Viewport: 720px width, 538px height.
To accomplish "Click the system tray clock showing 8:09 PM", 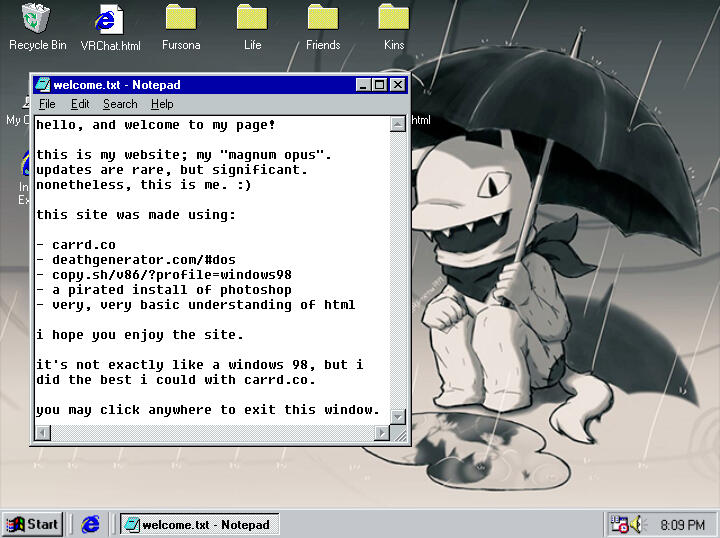I will click(682, 524).
